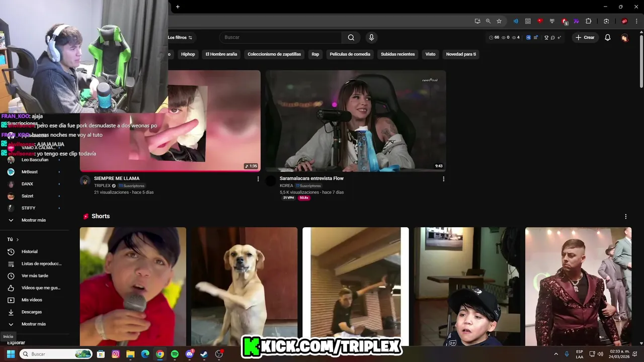Open options menu for Saramalacara video
The height and width of the screenshot is (362, 644).
pos(443,179)
